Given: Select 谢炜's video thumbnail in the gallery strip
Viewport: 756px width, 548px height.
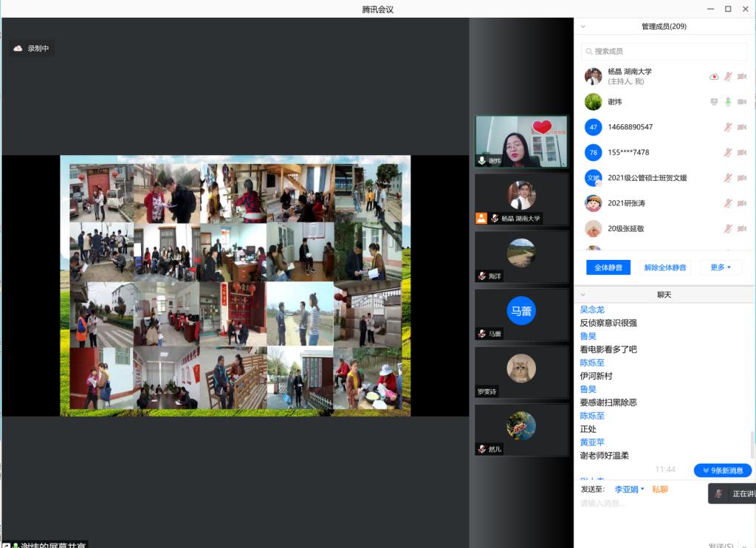Looking at the screenshot, I should (521, 142).
